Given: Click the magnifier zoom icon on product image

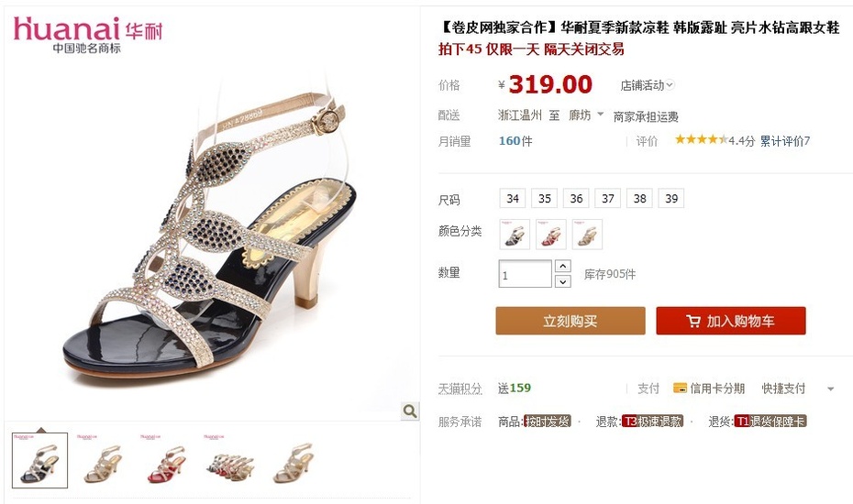Looking at the screenshot, I should pos(410,411).
